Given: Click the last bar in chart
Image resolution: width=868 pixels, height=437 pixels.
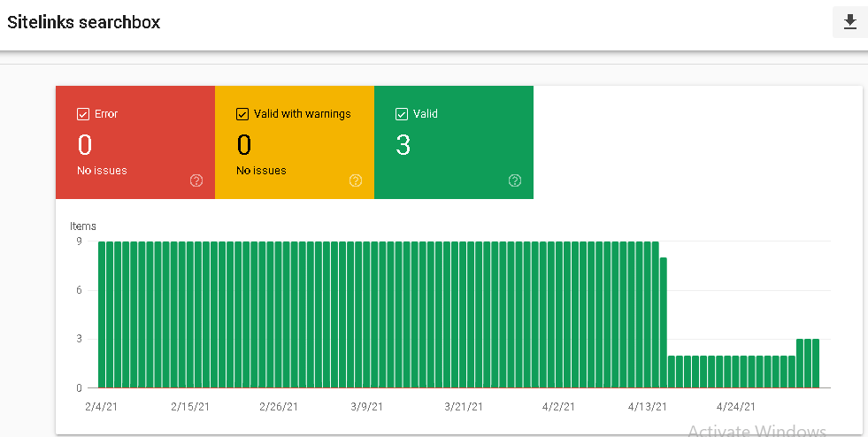Looking at the screenshot, I should point(816,364).
